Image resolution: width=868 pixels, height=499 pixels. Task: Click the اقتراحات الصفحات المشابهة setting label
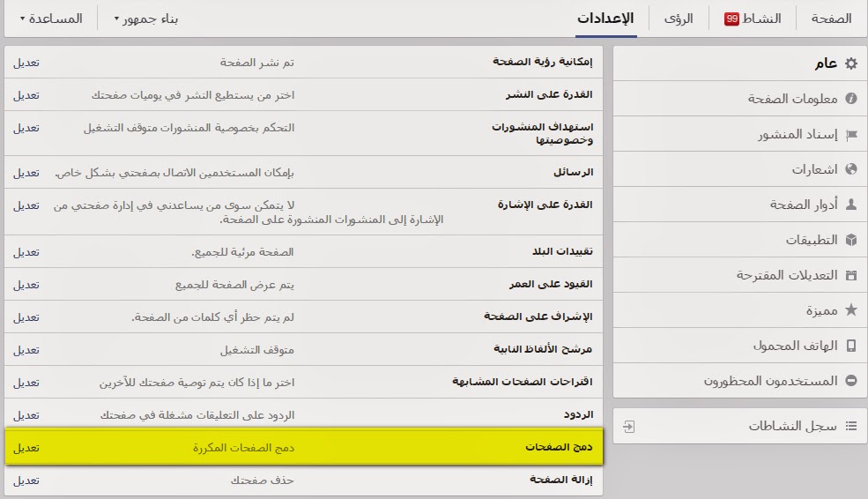point(522,382)
